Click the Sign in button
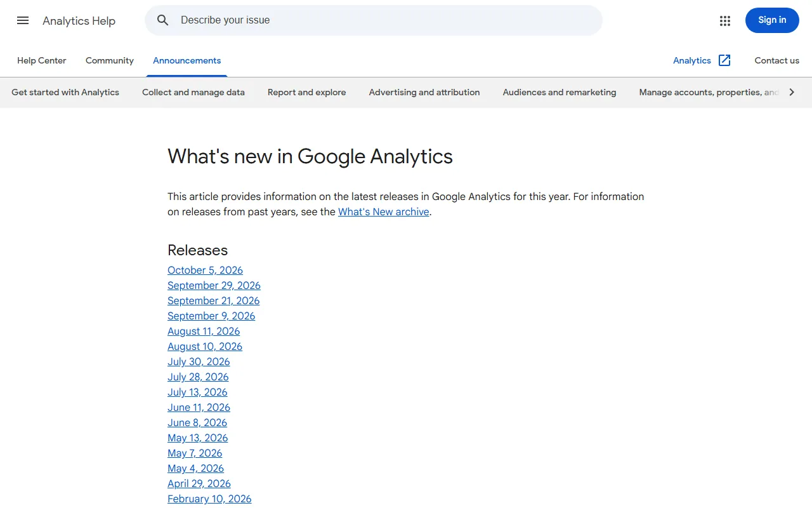812x508 pixels. tap(772, 20)
